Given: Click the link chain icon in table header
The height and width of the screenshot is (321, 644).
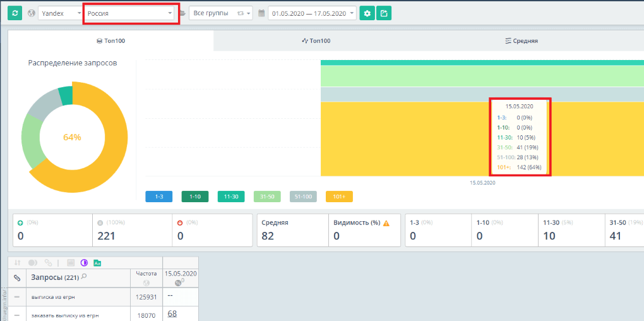Looking at the screenshot, I should [x=17, y=278].
